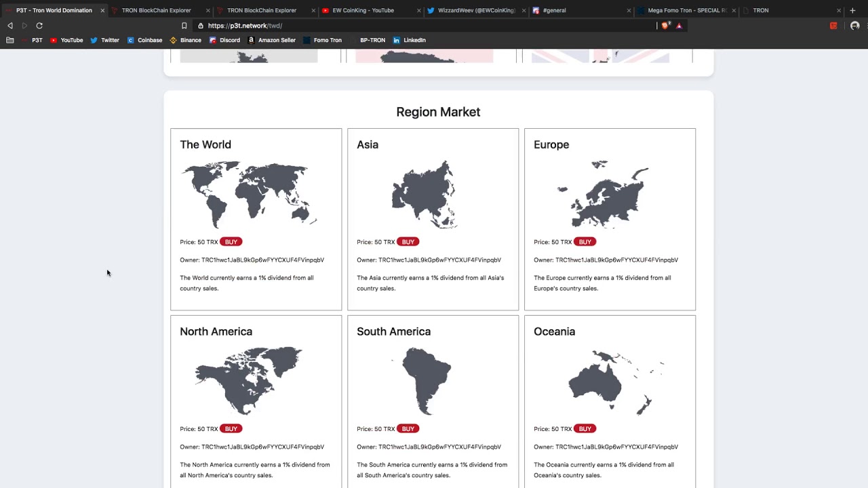Viewport: 868px width, 488px height.
Task: Buy the Oceania region
Action: [585, 429]
